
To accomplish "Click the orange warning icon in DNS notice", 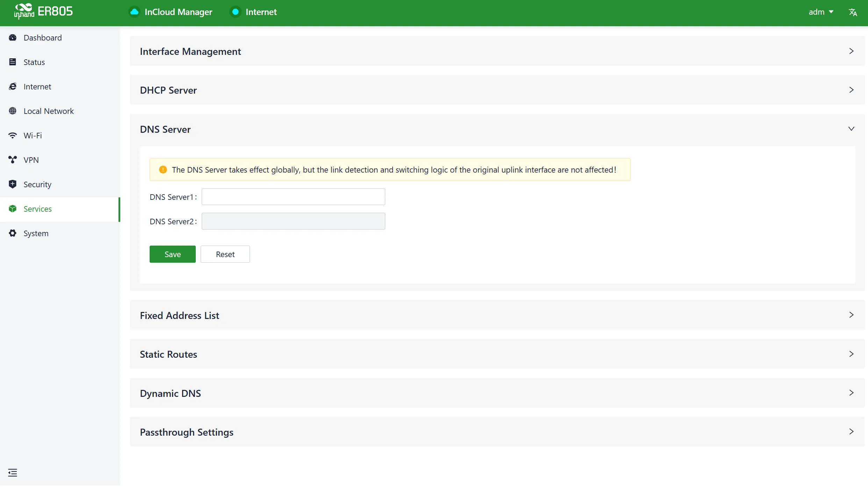I will [x=163, y=169].
